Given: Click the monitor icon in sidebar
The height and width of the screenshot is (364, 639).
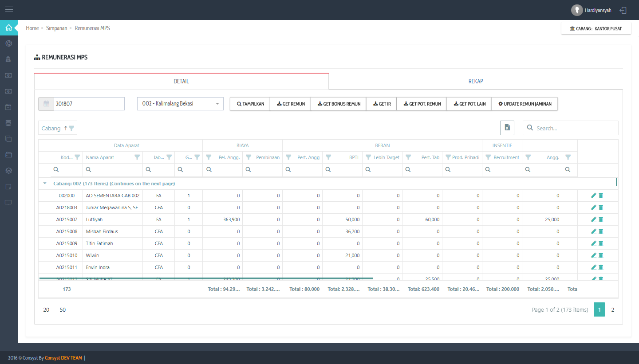Looking at the screenshot, I should (8, 203).
